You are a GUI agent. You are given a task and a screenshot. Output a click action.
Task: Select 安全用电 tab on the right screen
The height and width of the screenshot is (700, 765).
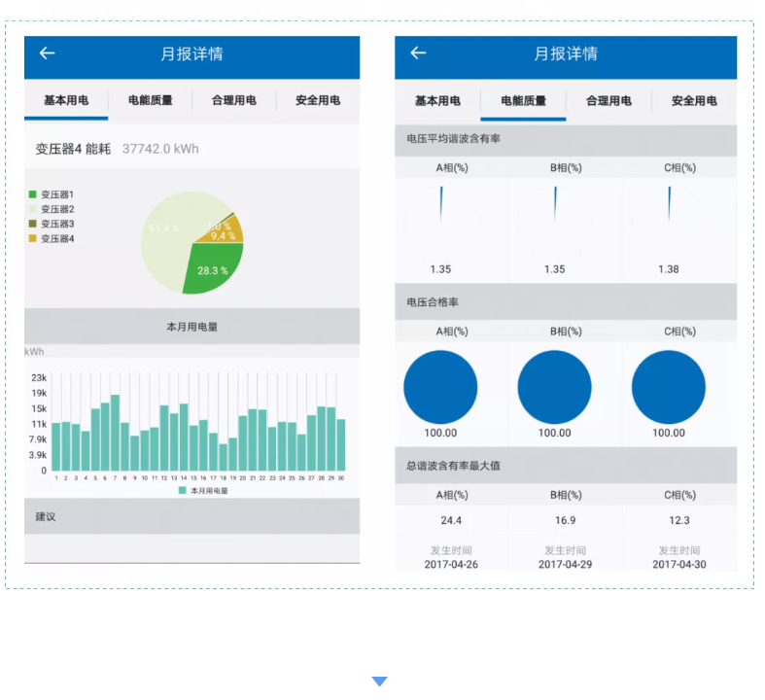coord(694,100)
